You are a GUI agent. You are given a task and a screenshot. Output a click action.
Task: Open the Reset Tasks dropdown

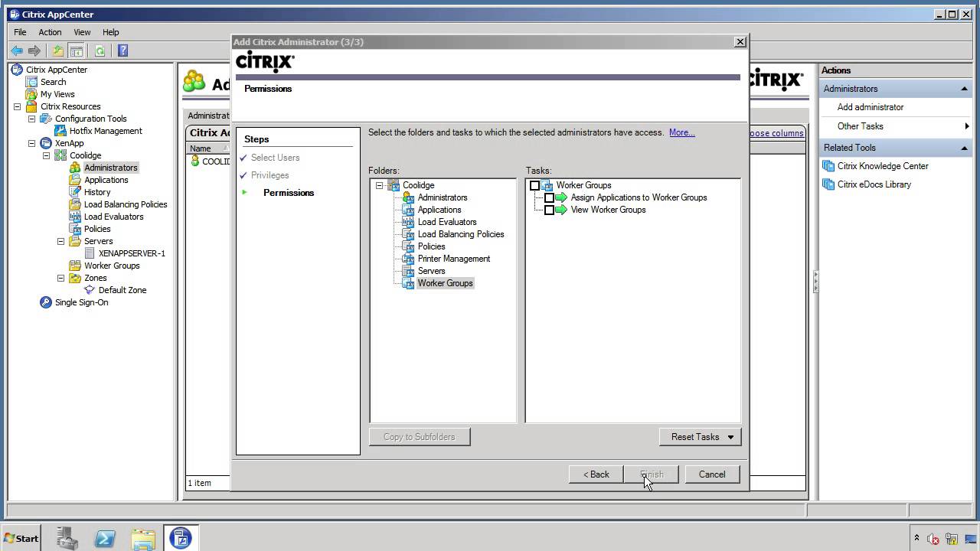click(x=701, y=437)
